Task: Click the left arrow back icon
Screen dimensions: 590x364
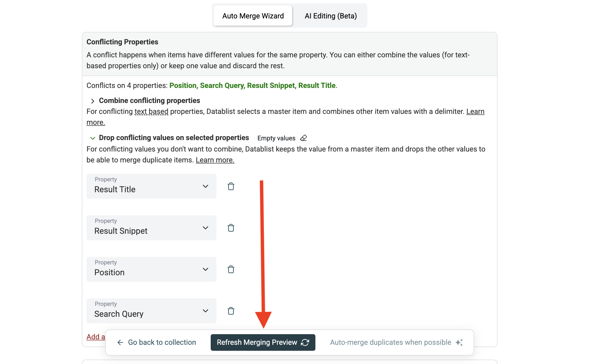Action: [120, 342]
